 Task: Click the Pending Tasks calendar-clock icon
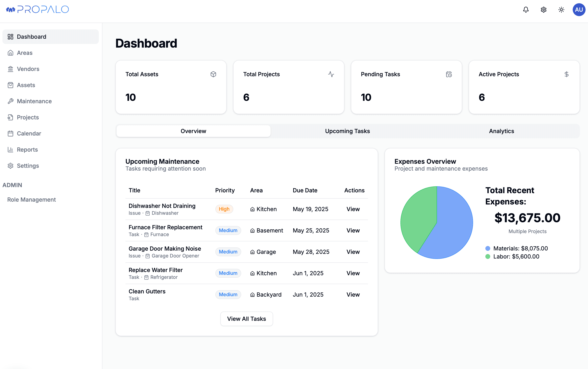tap(449, 74)
